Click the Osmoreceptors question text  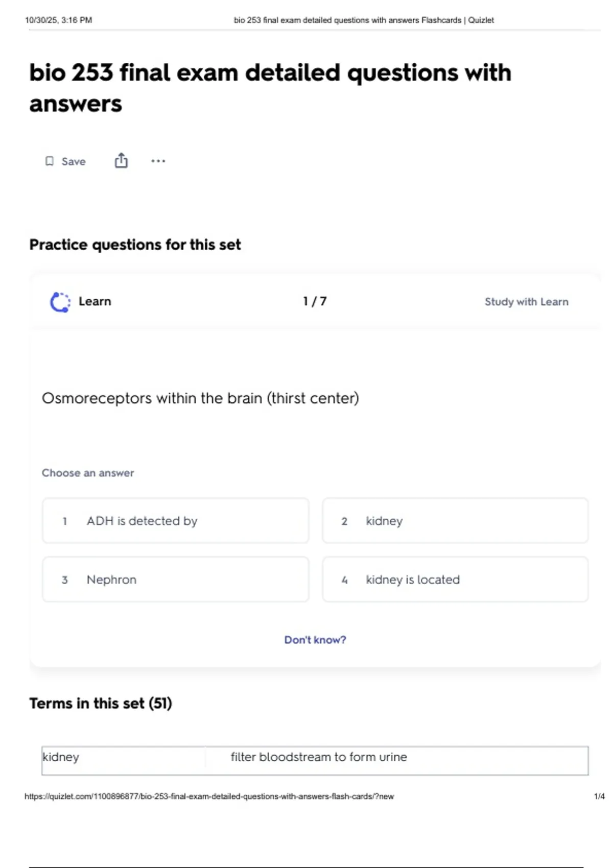pyautogui.click(x=200, y=398)
